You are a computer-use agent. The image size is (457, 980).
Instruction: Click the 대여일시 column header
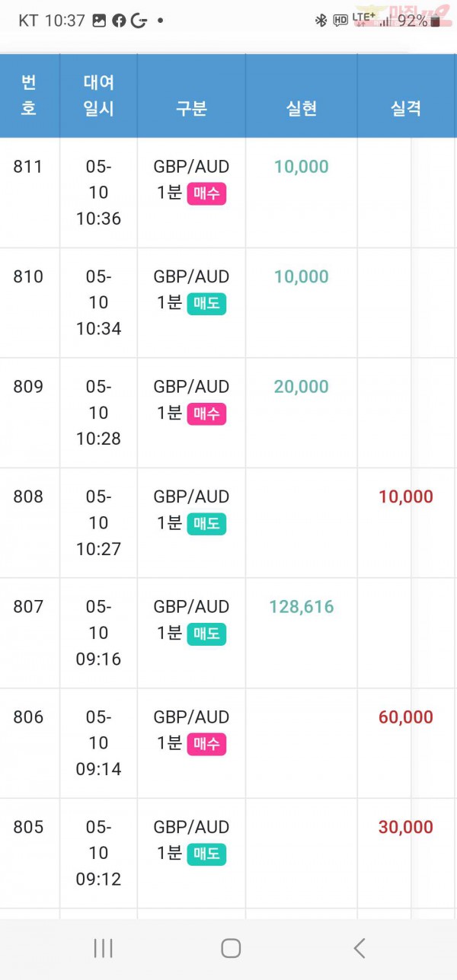click(98, 95)
